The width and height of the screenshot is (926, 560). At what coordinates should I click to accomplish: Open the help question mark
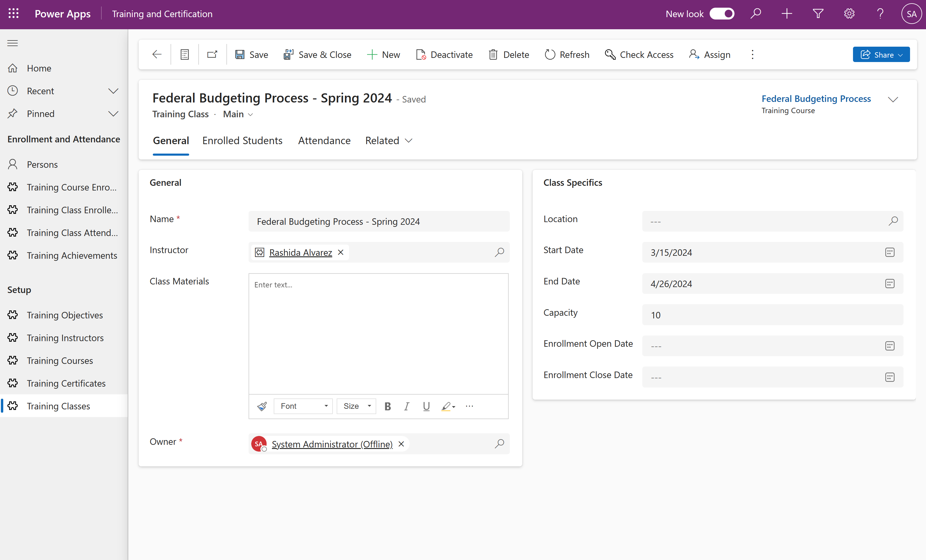880,14
